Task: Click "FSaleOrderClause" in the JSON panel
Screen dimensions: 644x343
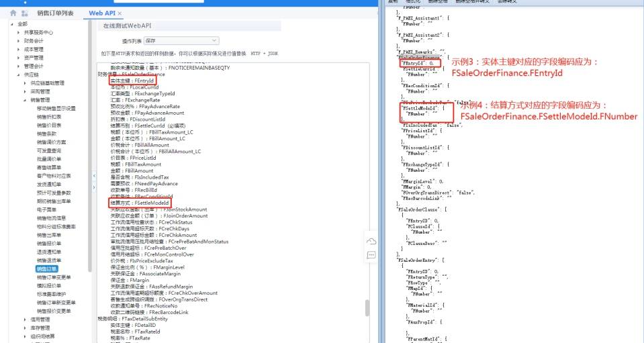Action: (418, 209)
